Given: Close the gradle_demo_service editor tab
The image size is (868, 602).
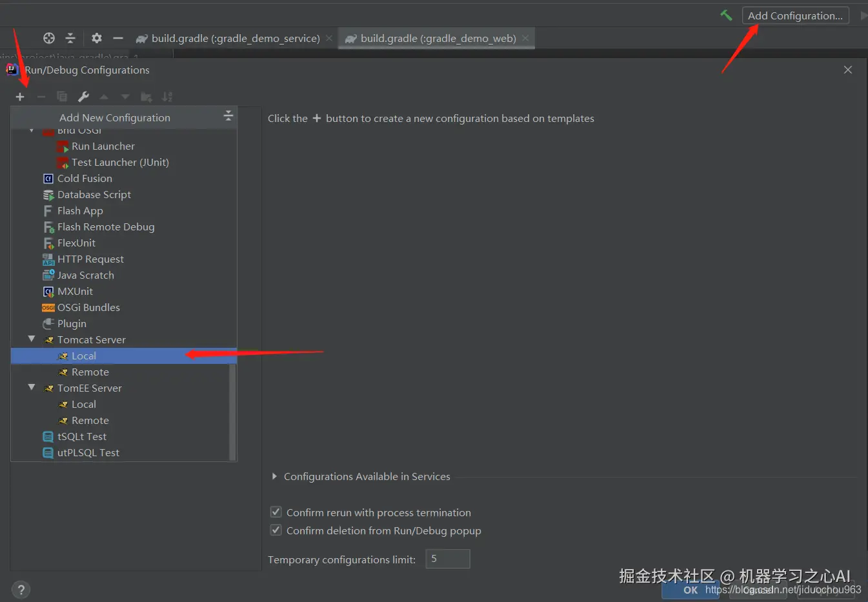Looking at the screenshot, I should point(329,38).
